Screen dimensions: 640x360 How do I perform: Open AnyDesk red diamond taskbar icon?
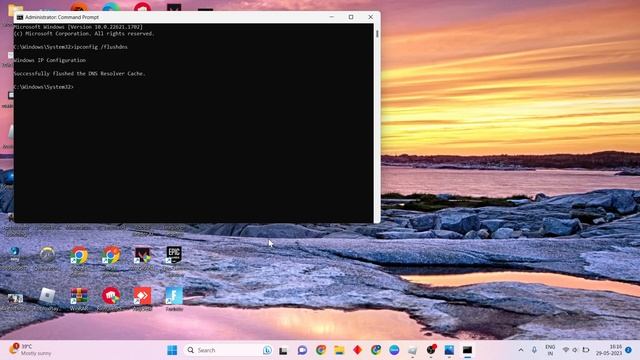click(x=358, y=350)
